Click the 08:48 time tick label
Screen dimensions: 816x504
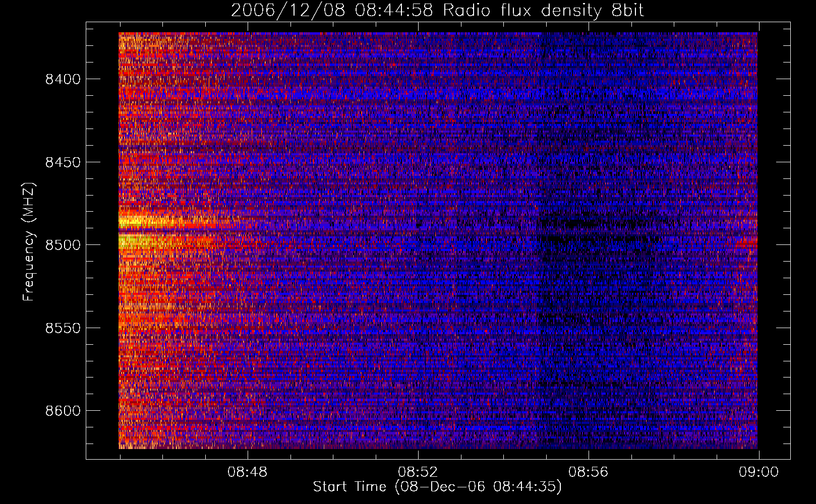[247, 472]
